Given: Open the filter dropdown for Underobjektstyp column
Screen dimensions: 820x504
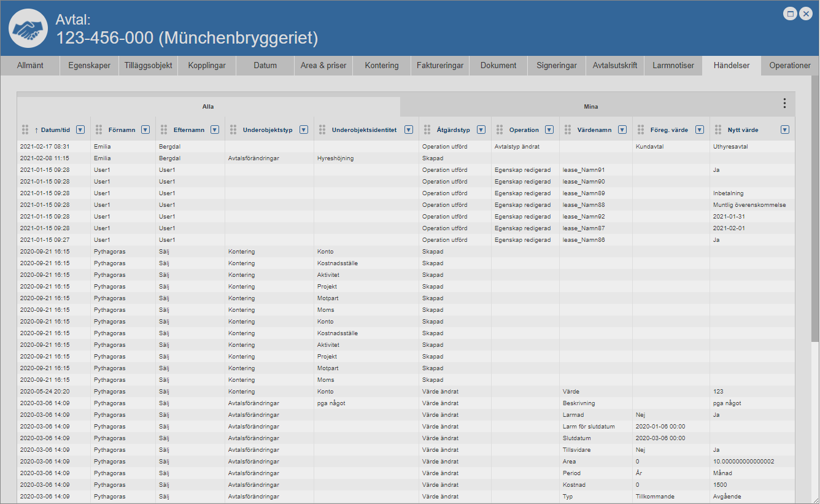Looking at the screenshot, I should 303,130.
